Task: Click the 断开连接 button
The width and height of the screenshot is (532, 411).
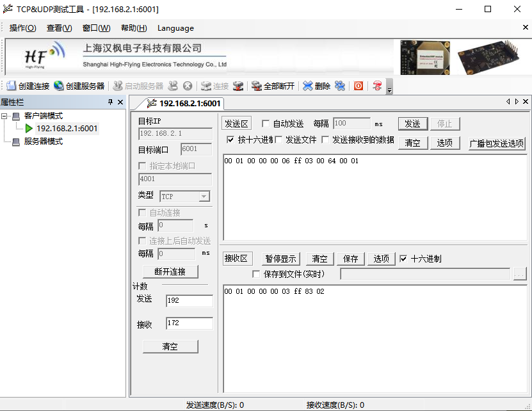Action: (x=170, y=271)
